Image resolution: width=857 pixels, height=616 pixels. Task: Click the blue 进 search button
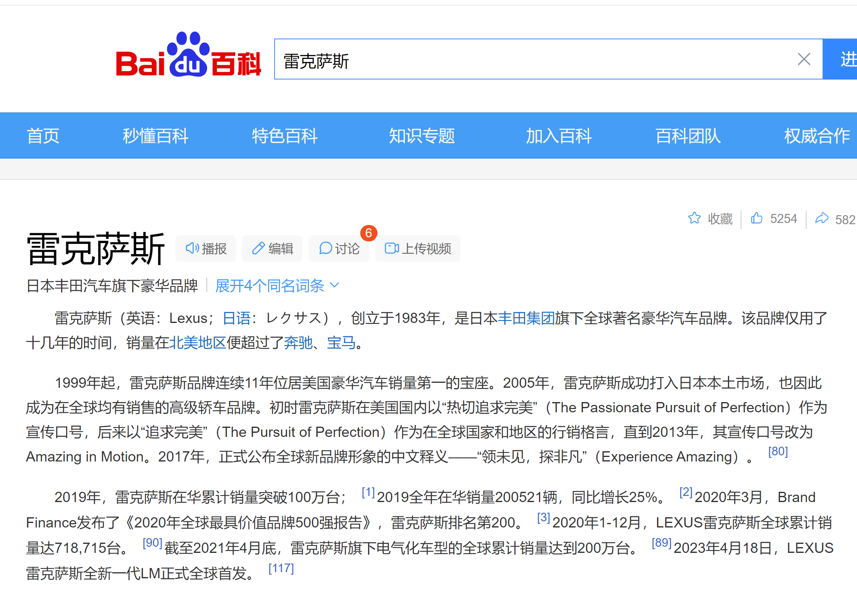(840, 59)
